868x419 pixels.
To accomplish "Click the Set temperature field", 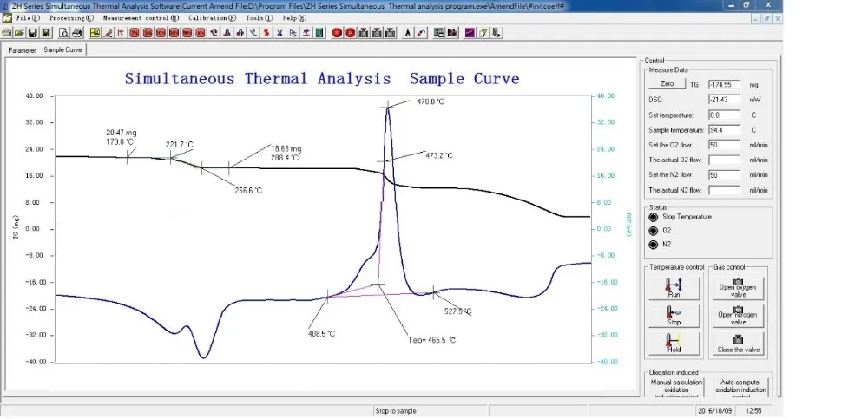I will 724,115.
